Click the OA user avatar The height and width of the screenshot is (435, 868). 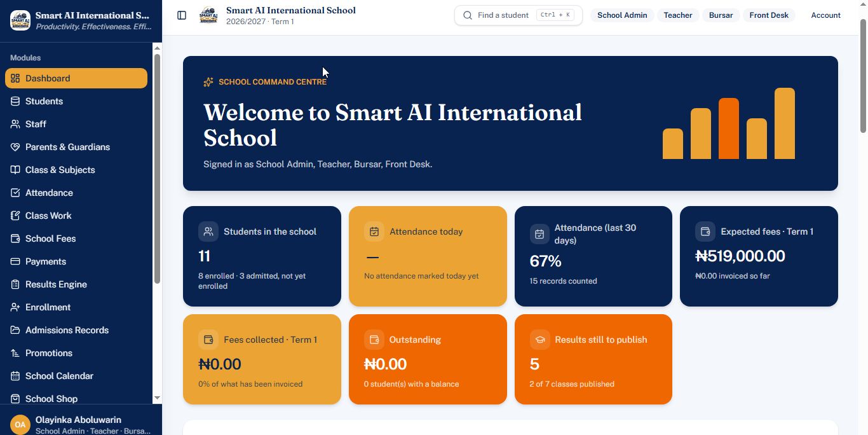[20, 424]
